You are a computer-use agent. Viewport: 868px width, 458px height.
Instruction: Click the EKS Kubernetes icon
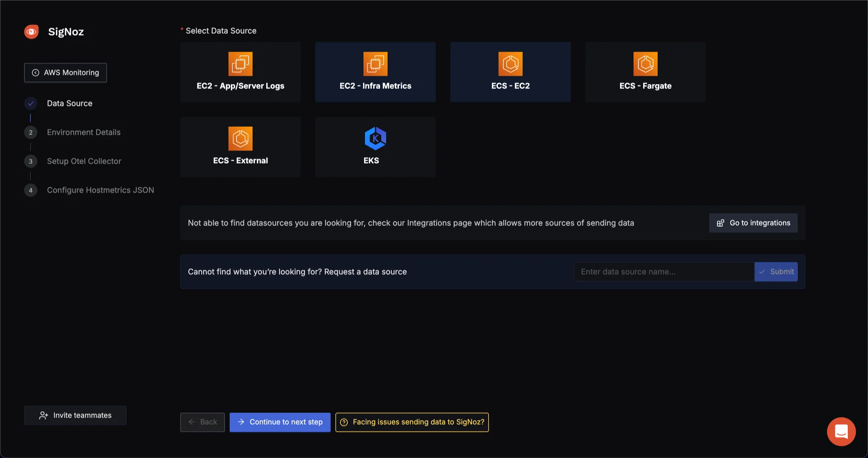(375, 138)
